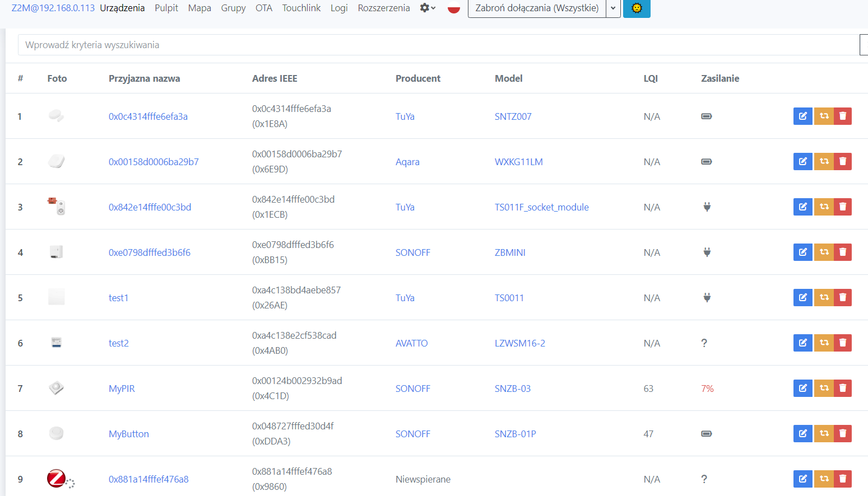Image resolution: width=868 pixels, height=496 pixels.
Task: Open the Polish flag language selector
Action: click(x=454, y=8)
